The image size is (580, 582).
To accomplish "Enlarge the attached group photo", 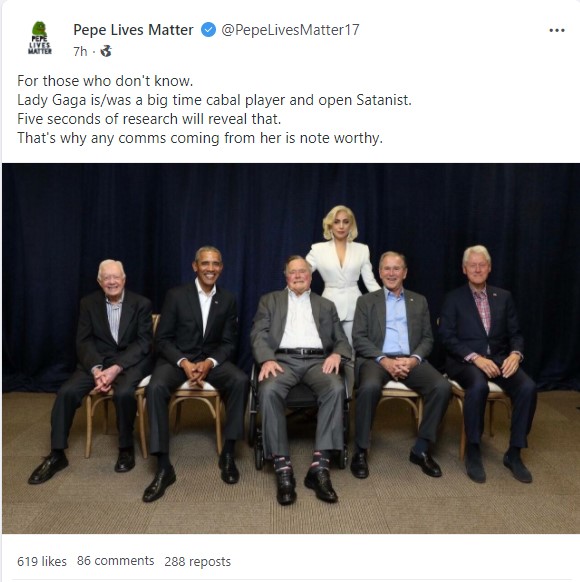I will point(291,348).
